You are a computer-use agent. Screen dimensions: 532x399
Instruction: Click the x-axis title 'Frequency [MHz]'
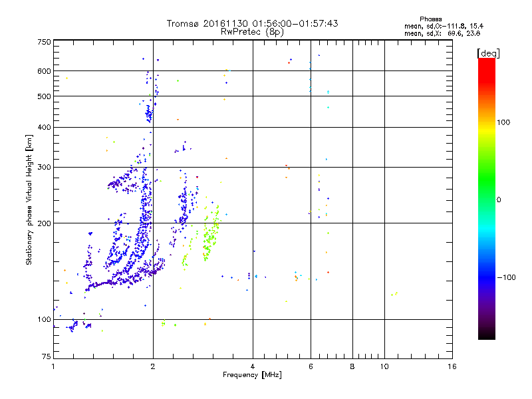click(x=252, y=375)
